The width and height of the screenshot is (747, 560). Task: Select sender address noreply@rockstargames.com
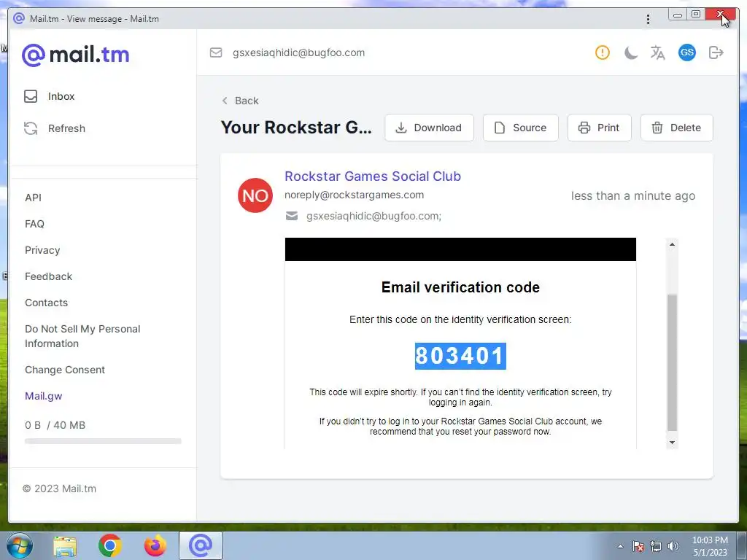(x=354, y=195)
